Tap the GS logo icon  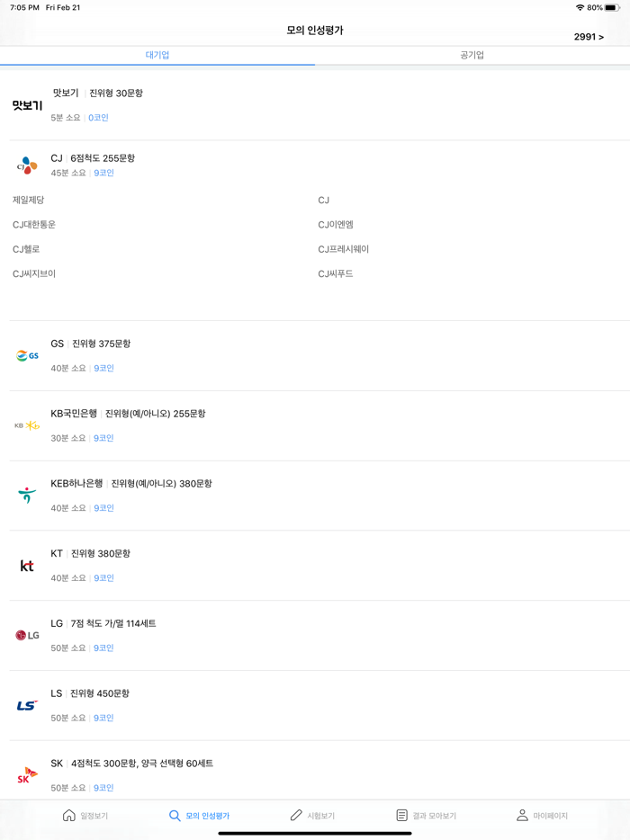click(26, 355)
